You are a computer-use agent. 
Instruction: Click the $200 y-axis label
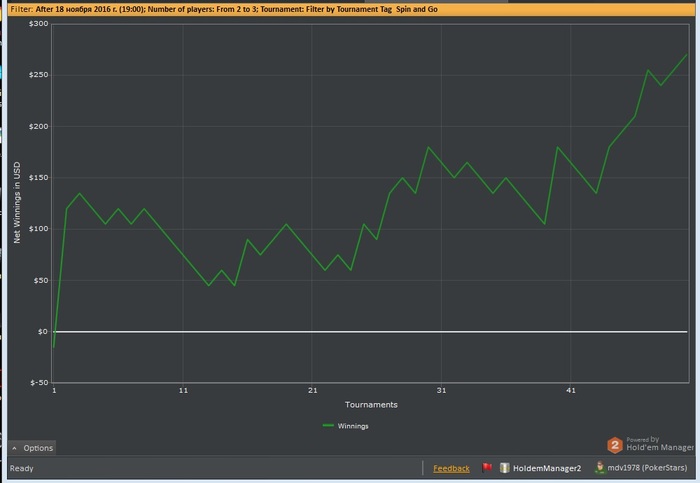pos(38,127)
